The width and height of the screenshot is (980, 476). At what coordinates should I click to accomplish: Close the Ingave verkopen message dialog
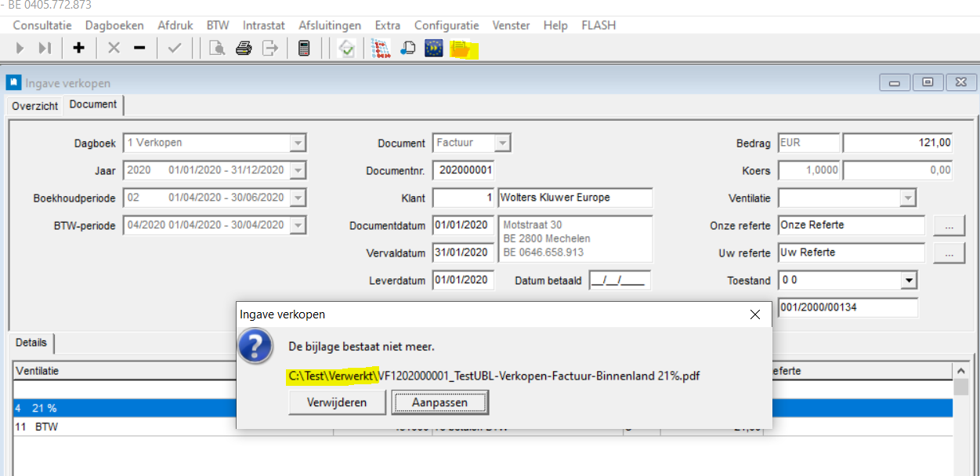tap(754, 314)
